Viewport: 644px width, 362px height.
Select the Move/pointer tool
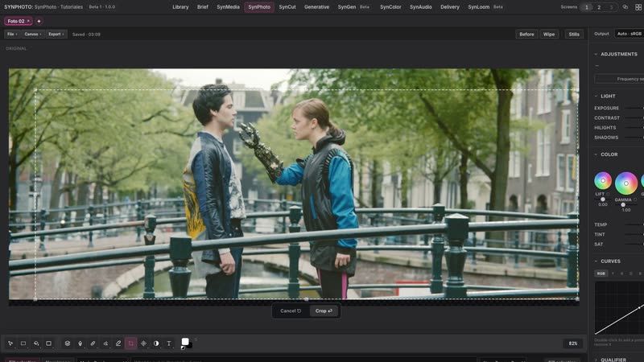click(10, 343)
